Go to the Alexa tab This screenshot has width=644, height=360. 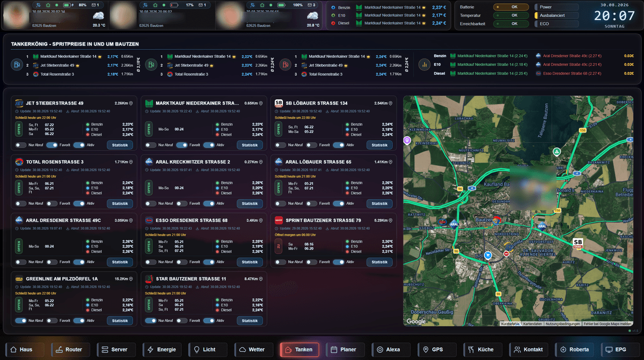pyautogui.click(x=391, y=349)
